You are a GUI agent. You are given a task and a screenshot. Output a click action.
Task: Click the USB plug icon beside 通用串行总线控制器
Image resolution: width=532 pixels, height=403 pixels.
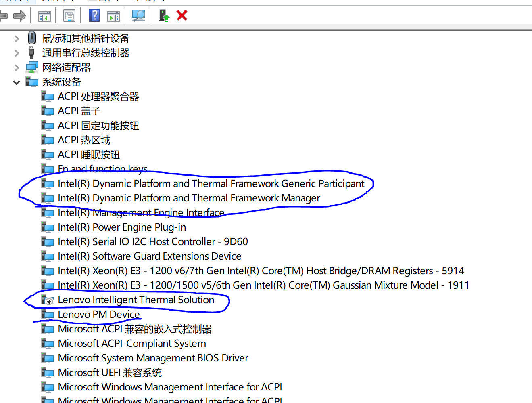[31, 52]
